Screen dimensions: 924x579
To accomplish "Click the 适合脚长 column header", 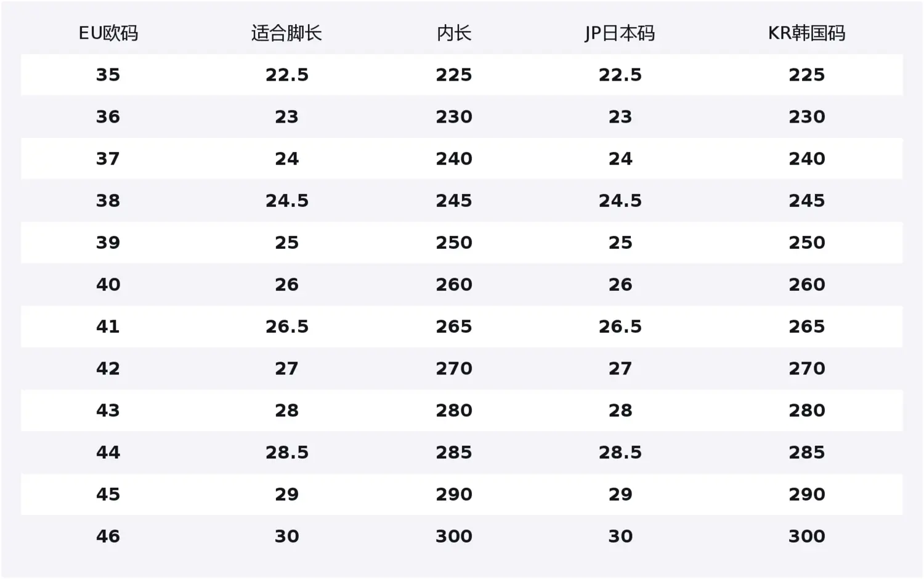I will [286, 33].
